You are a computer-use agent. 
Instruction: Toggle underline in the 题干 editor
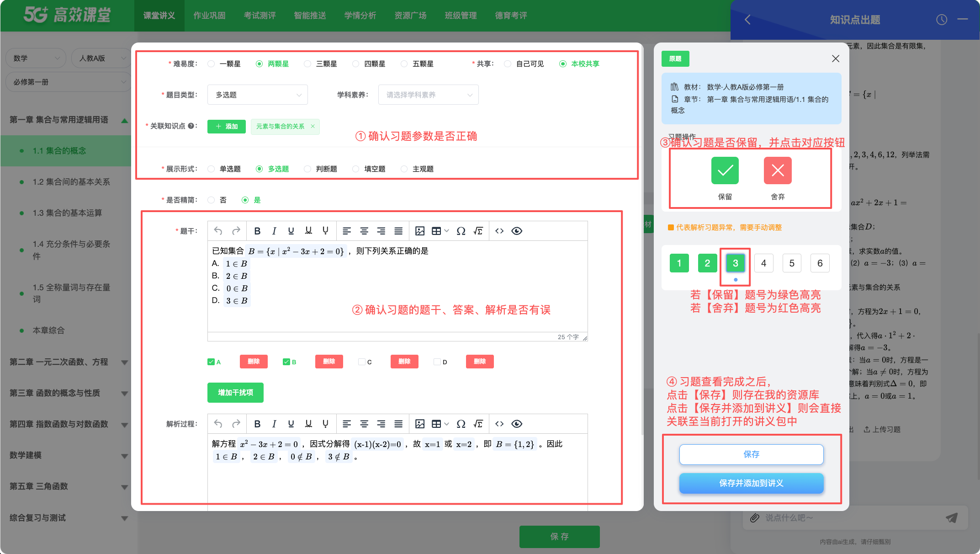291,231
